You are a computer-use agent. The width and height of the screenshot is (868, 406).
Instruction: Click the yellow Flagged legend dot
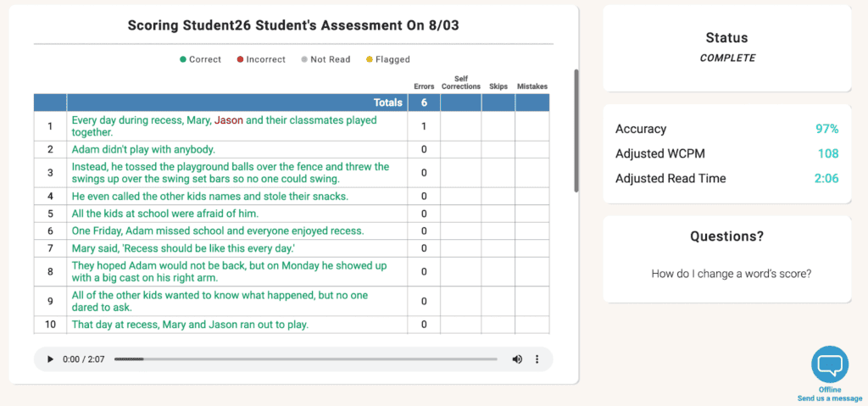click(x=369, y=60)
